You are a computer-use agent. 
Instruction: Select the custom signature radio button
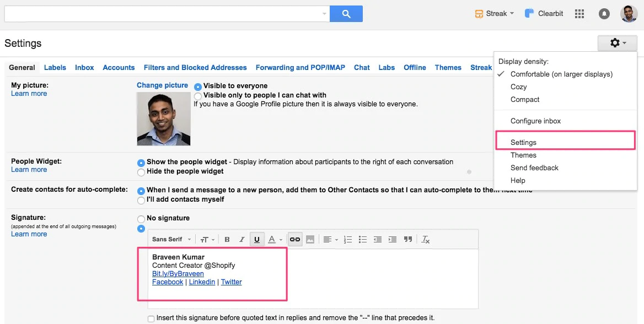[x=141, y=228]
